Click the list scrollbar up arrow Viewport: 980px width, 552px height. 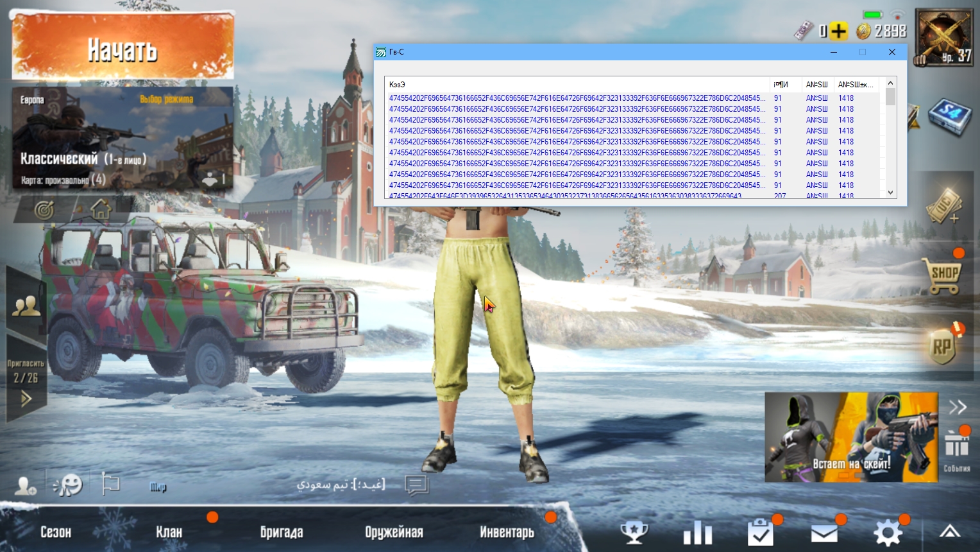point(890,83)
